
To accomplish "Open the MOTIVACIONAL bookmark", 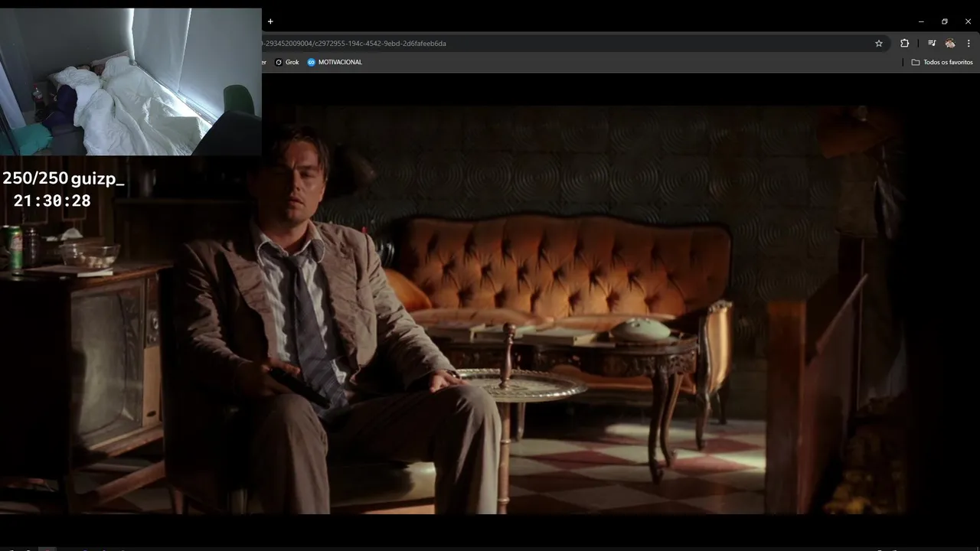I will (x=335, y=62).
